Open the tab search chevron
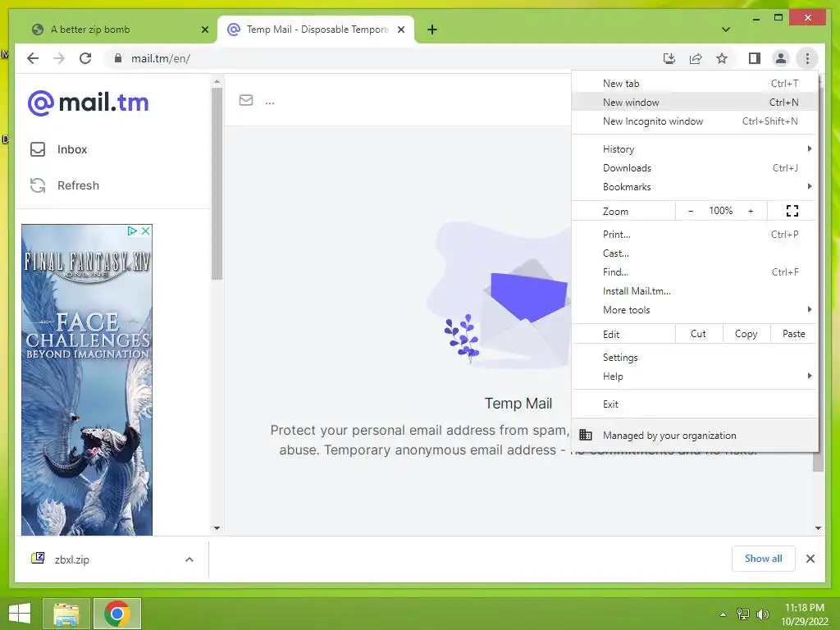 tap(726, 30)
